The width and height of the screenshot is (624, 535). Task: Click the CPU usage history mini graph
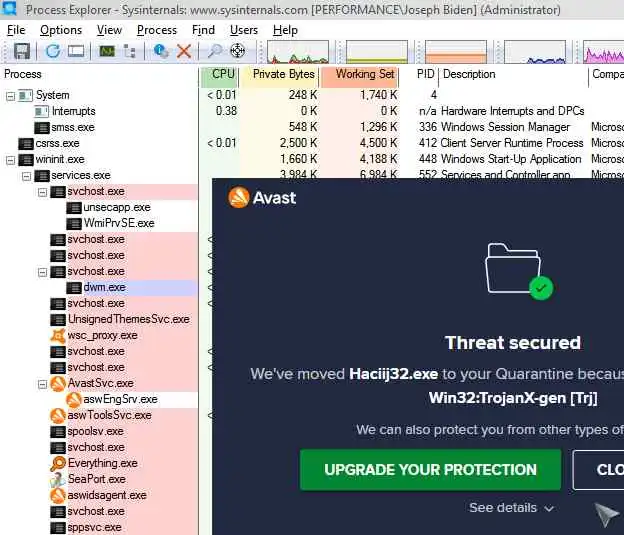click(x=298, y=52)
